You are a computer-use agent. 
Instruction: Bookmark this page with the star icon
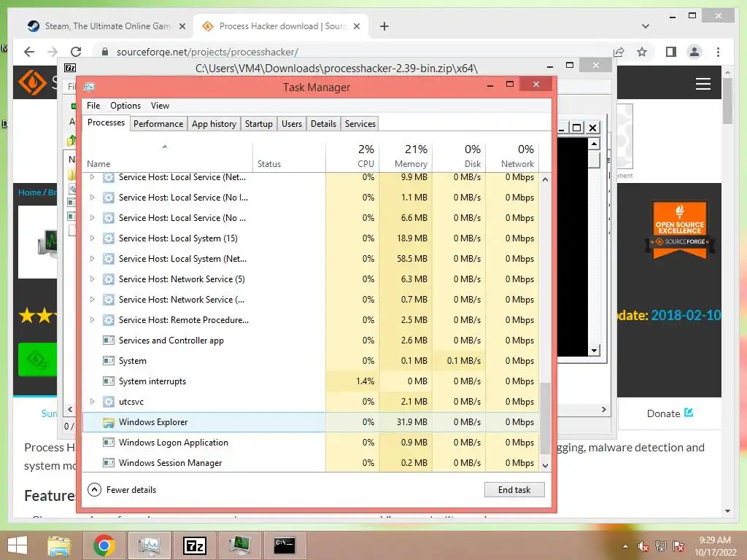tap(642, 52)
